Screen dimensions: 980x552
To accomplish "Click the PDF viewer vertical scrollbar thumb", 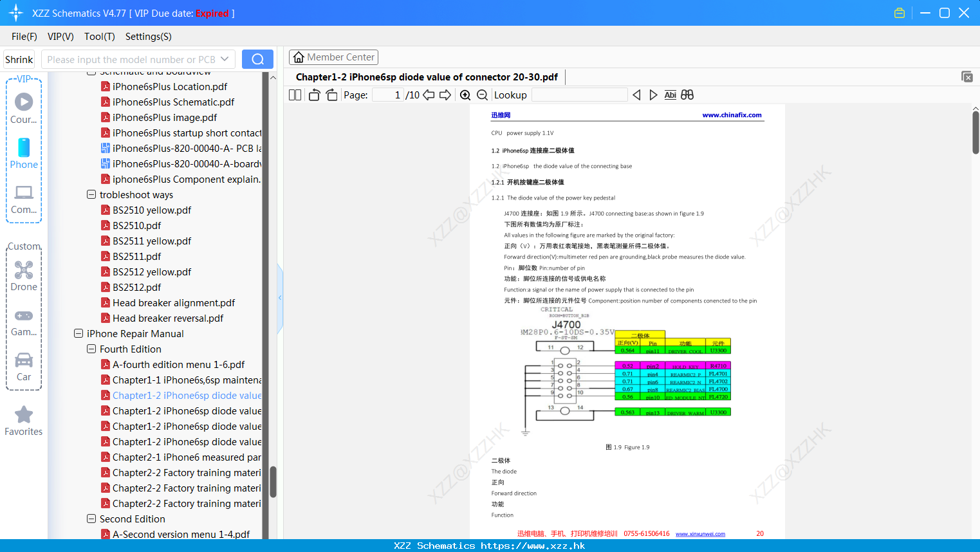I will (x=975, y=133).
